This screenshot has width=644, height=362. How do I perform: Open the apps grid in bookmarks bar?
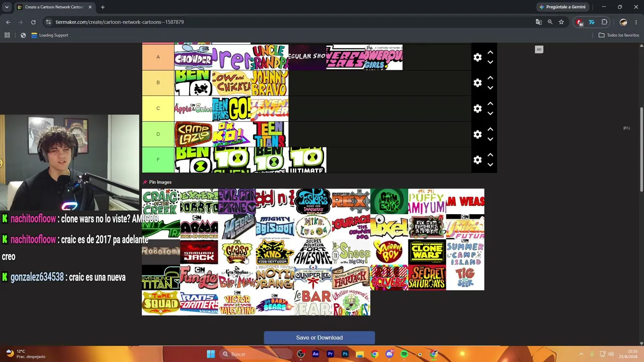7,35
